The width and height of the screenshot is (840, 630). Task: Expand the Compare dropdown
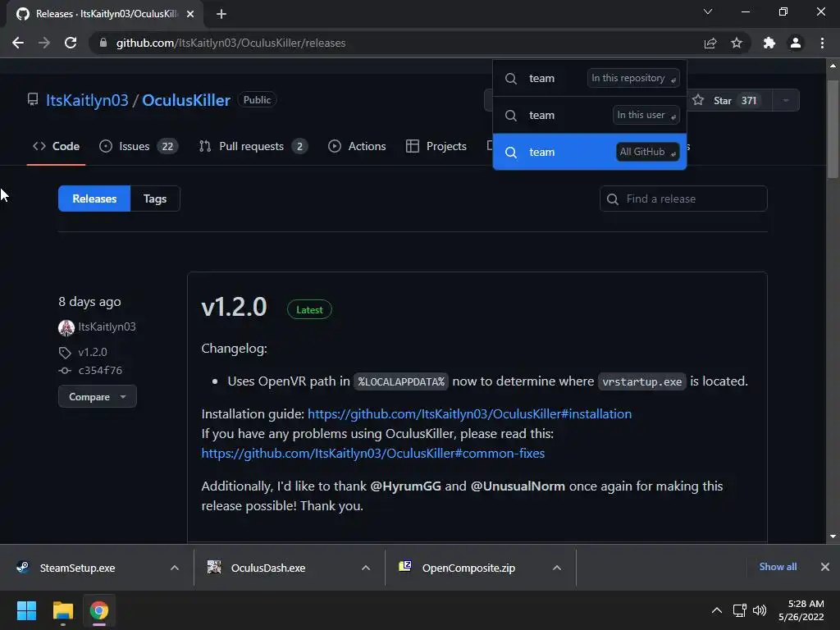[98, 397]
